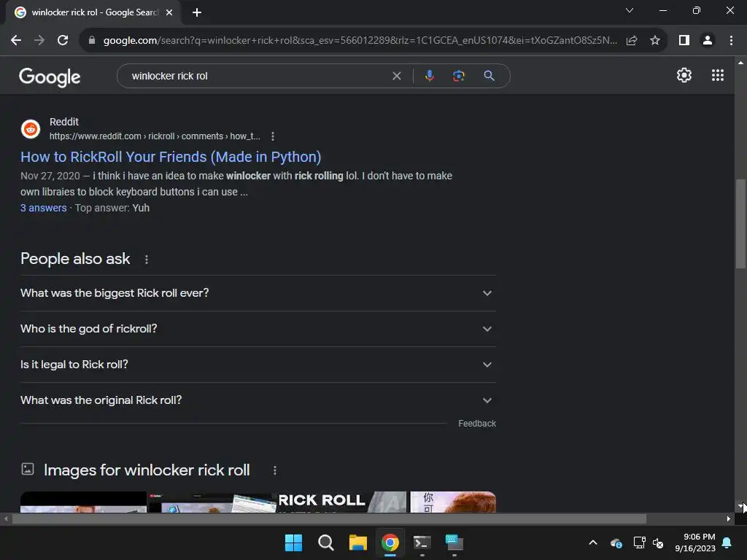Screen dimensions: 747x560
Task: Open the Chrome side panel
Action: (684, 41)
